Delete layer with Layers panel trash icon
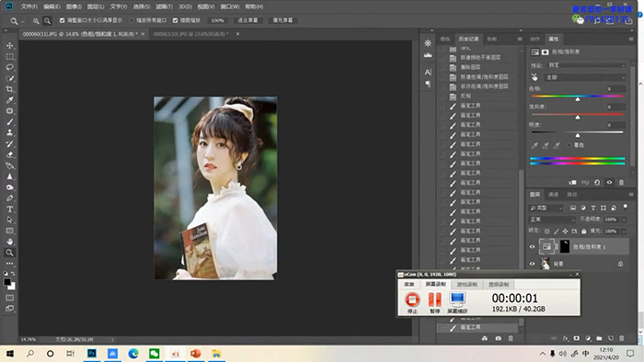Image resolution: width=644 pixels, height=362 pixels. 622,338
